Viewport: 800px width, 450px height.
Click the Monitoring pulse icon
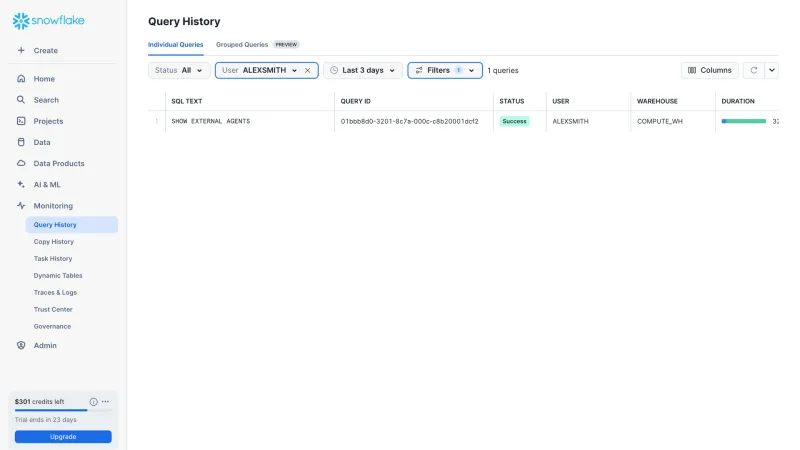21,206
